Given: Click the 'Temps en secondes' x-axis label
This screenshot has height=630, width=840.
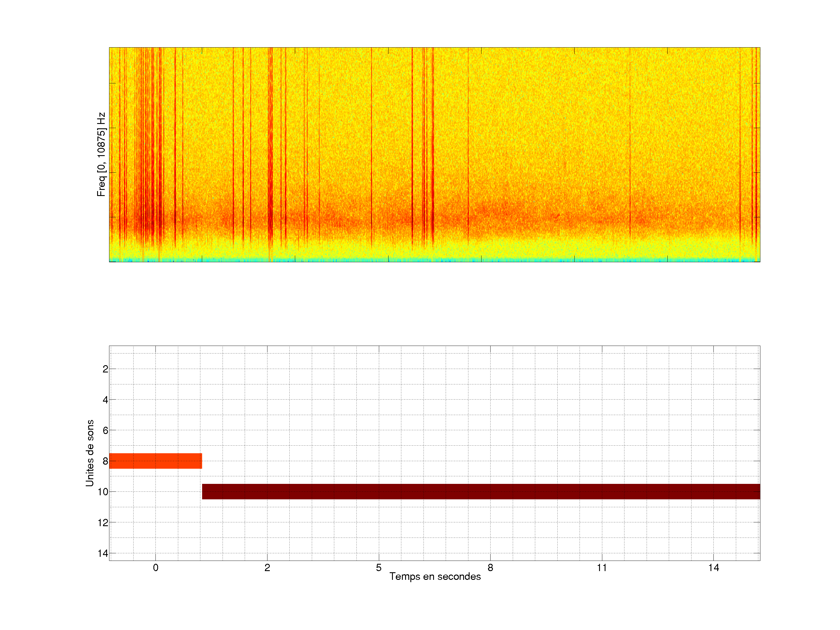Looking at the screenshot, I should (435, 576).
